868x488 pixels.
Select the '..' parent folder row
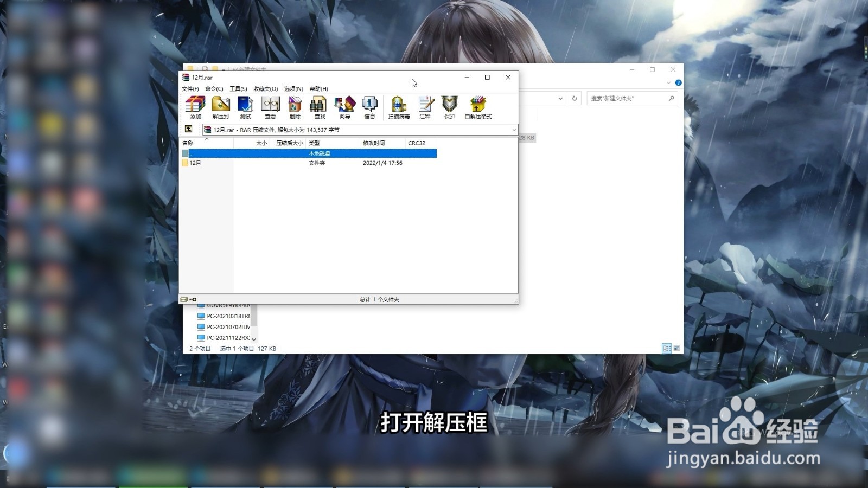pos(309,153)
